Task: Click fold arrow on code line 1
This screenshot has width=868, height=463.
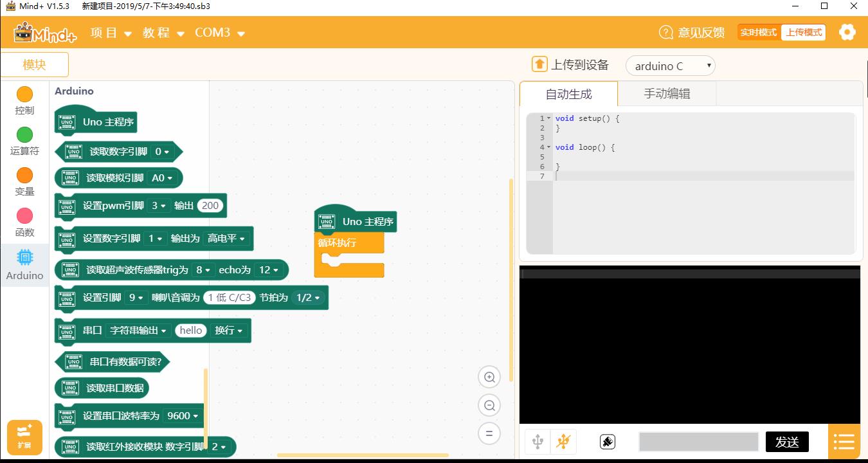Action: coord(548,118)
